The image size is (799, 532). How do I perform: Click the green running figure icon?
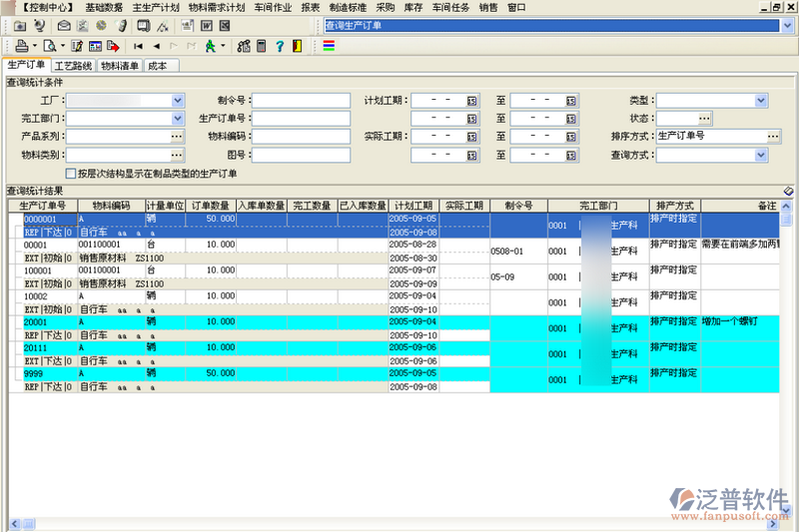(x=210, y=46)
